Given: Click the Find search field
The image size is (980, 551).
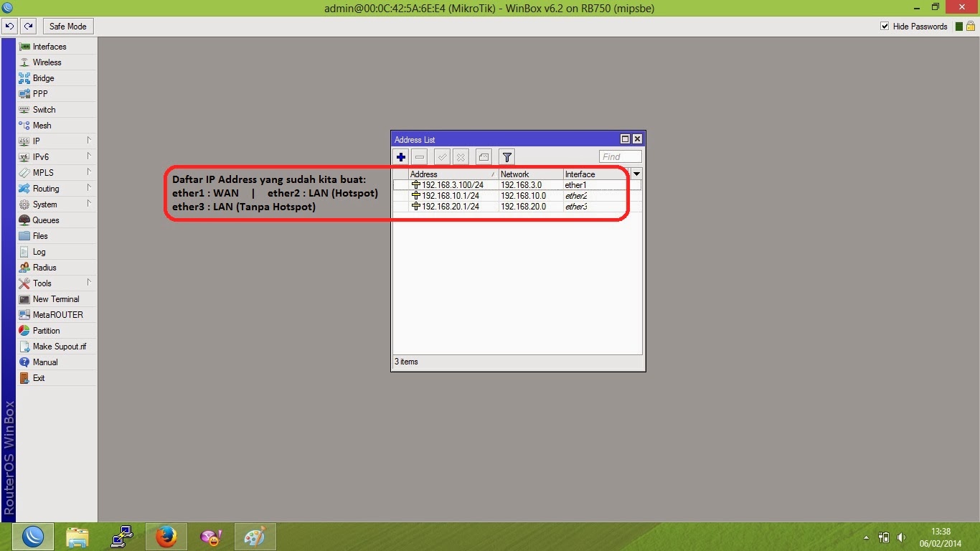Looking at the screenshot, I should point(621,157).
